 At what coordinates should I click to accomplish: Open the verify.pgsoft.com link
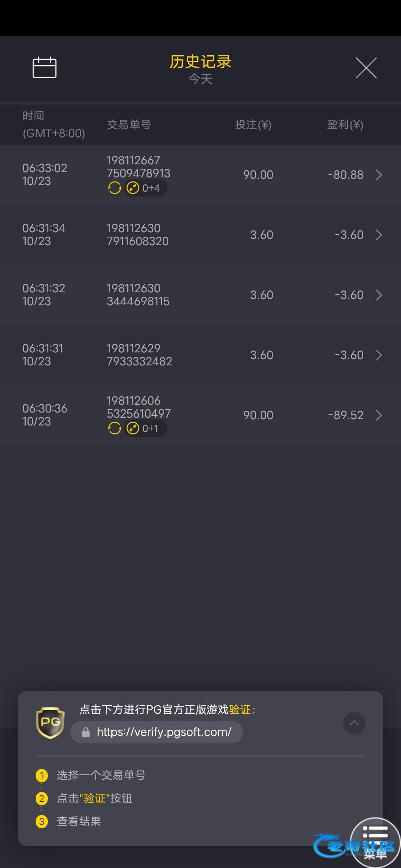coord(164,732)
